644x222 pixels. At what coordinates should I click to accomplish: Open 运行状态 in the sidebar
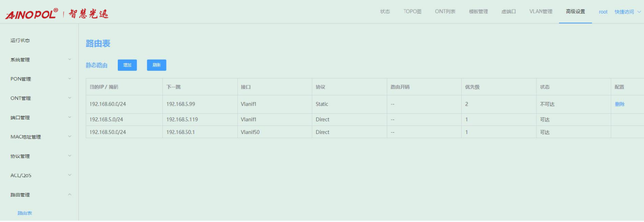click(x=20, y=41)
